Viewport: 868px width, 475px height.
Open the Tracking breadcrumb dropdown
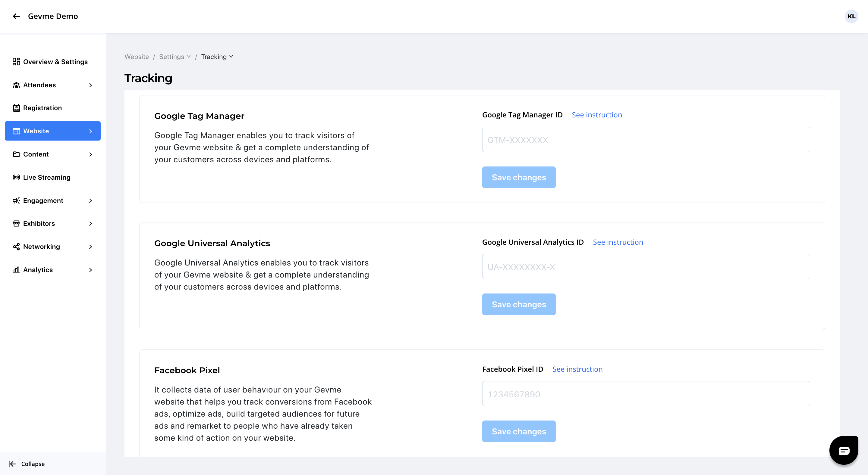click(231, 56)
